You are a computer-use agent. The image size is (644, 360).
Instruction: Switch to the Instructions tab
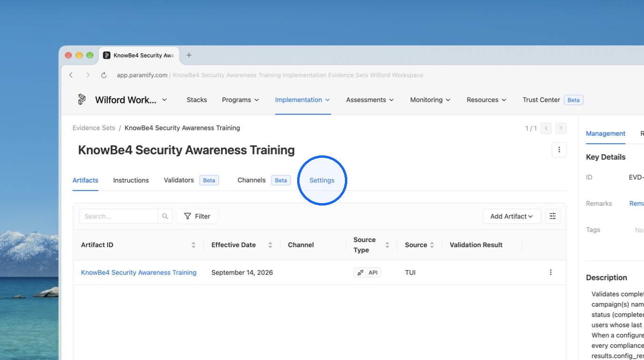131,180
